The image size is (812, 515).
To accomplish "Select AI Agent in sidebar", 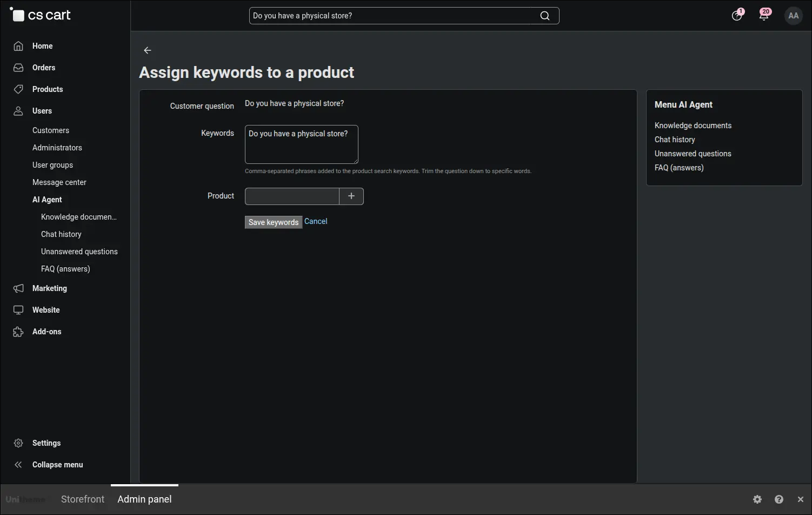I will click(x=47, y=200).
